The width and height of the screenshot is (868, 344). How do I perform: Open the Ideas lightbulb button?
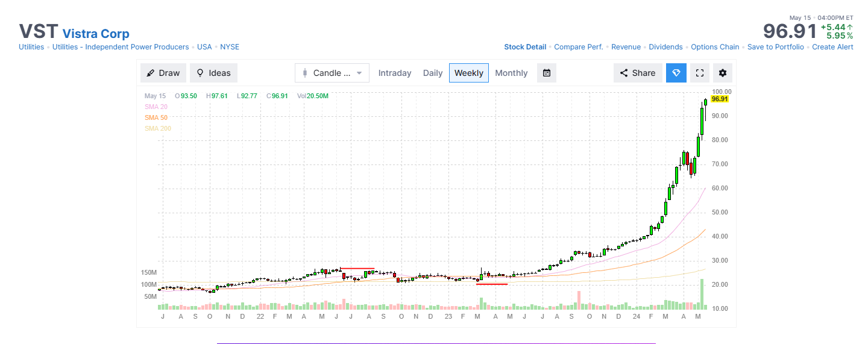pyautogui.click(x=213, y=73)
